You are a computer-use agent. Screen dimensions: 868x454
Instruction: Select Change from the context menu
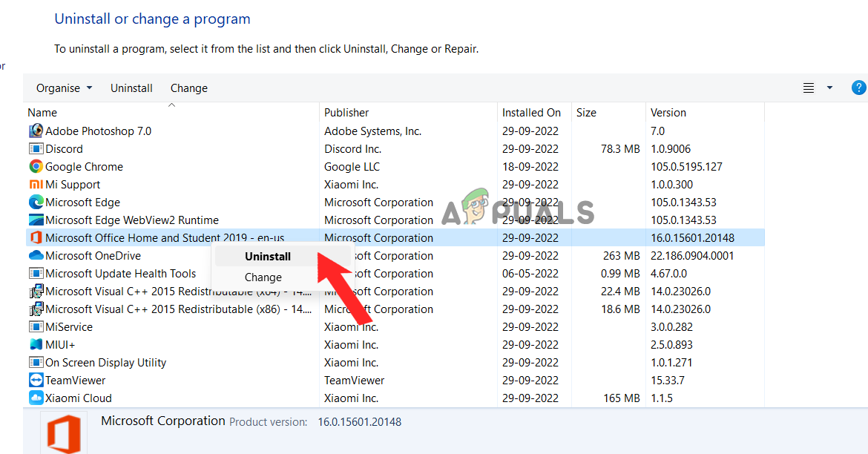263,277
